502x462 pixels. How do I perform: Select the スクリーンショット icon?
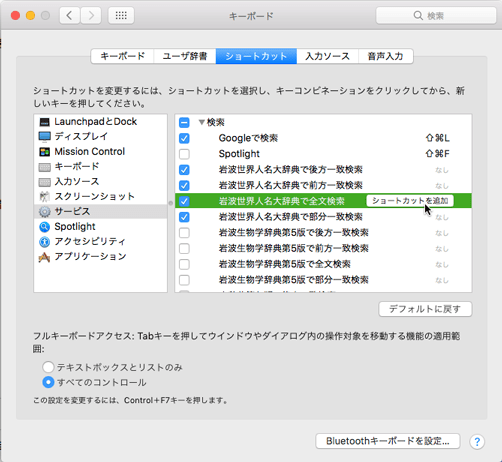[45, 197]
